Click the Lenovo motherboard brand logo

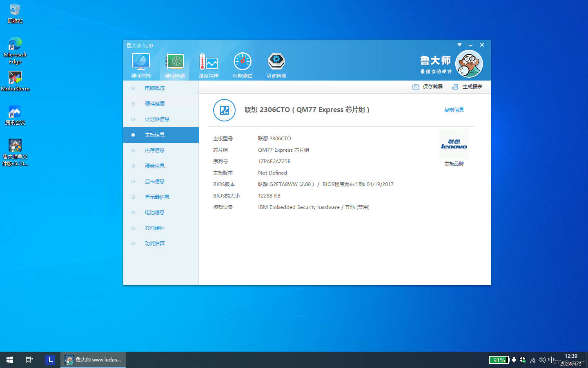(x=454, y=144)
